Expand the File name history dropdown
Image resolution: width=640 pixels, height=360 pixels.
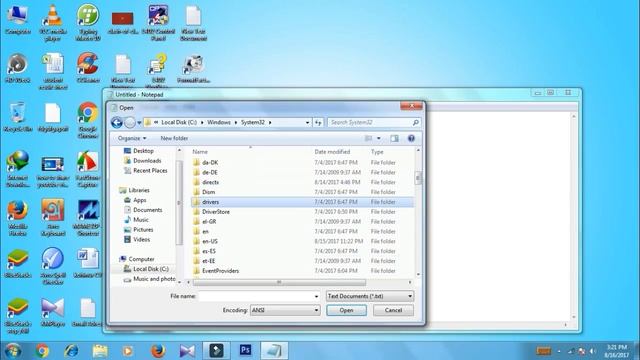pyautogui.click(x=316, y=296)
